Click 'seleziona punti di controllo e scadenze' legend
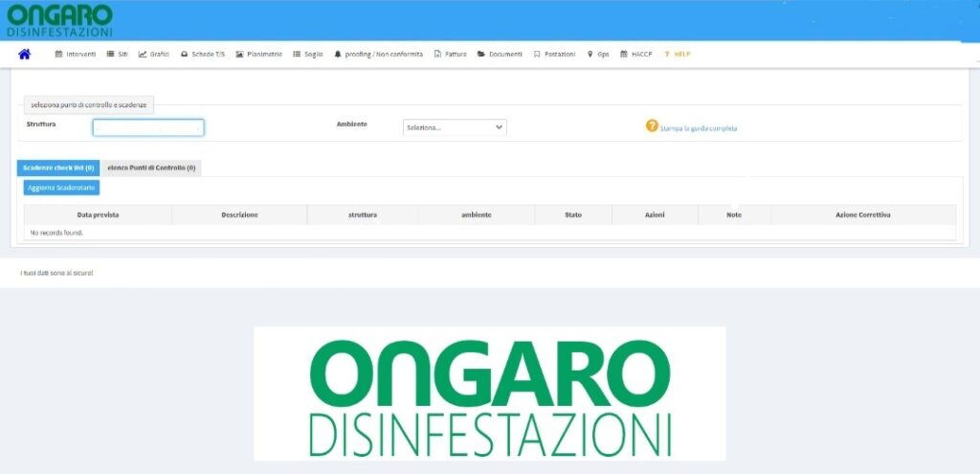980x474 pixels. point(89,105)
